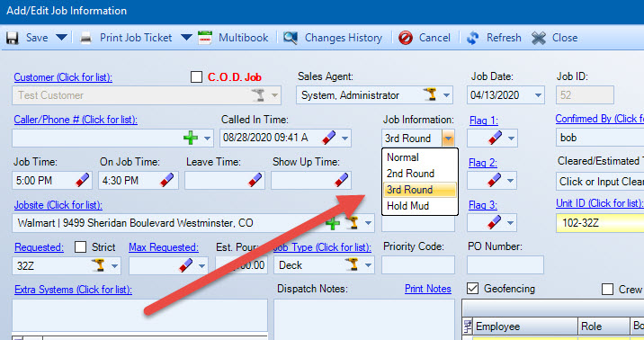Clear Leave Time with eraser icon
The image size is (644, 340).
tap(255, 180)
